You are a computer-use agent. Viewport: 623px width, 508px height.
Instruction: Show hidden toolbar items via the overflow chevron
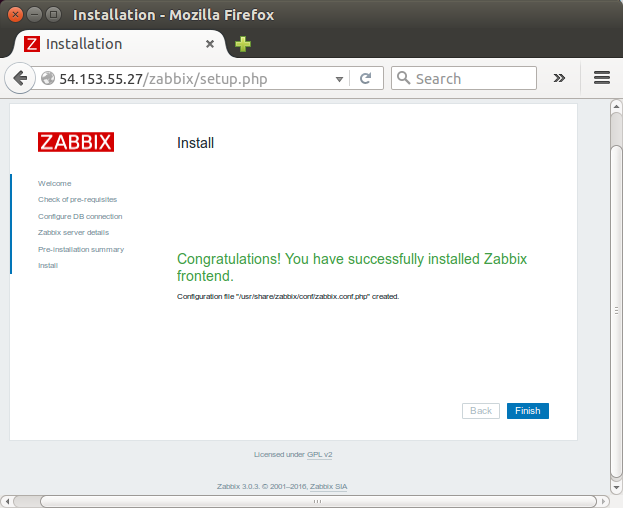click(x=559, y=78)
